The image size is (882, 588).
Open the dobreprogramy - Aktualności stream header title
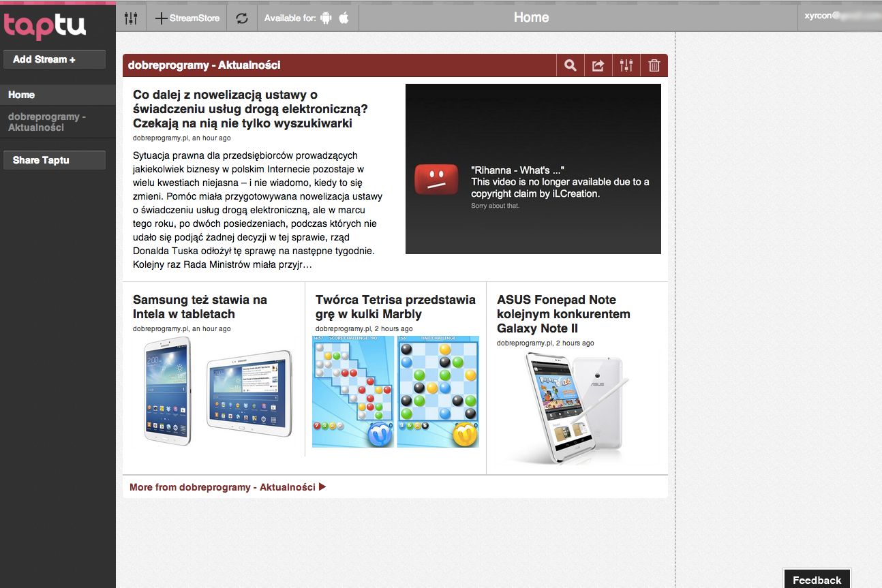(204, 65)
